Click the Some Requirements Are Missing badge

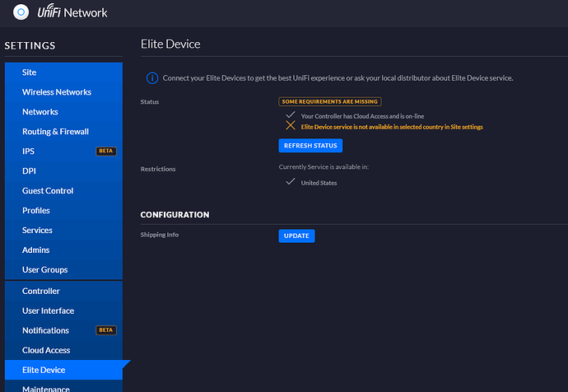point(329,101)
